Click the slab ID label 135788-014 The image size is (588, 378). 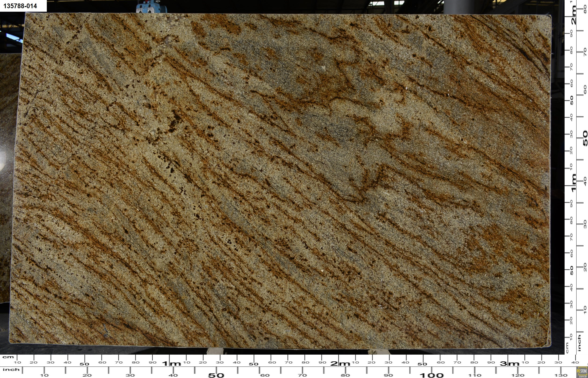[21, 6]
